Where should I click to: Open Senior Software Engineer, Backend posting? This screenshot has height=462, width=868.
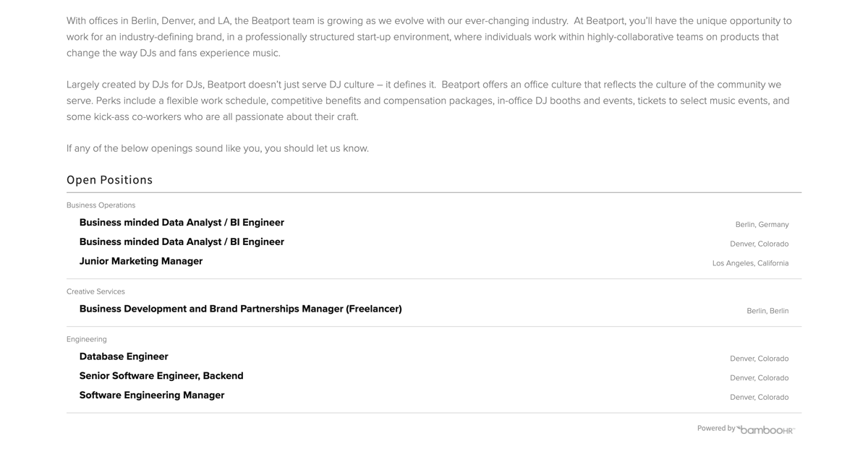(x=161, y=376)
